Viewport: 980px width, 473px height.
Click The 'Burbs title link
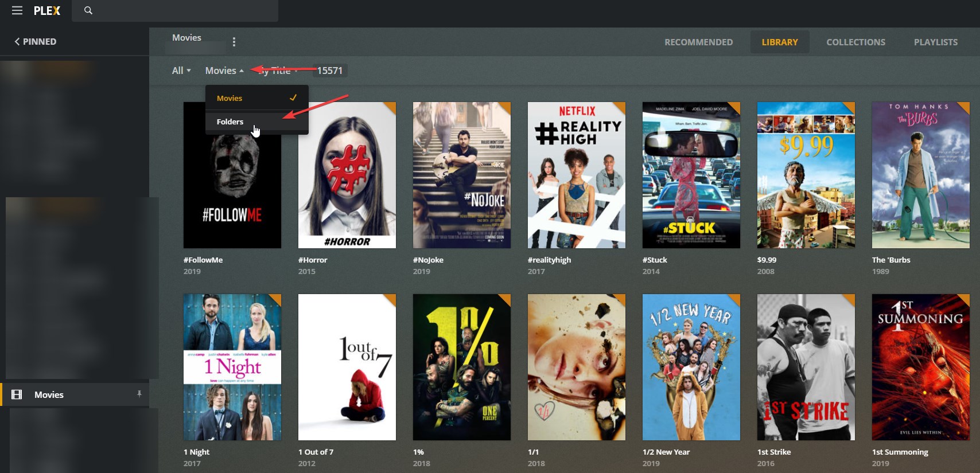[x=891, y=260]
